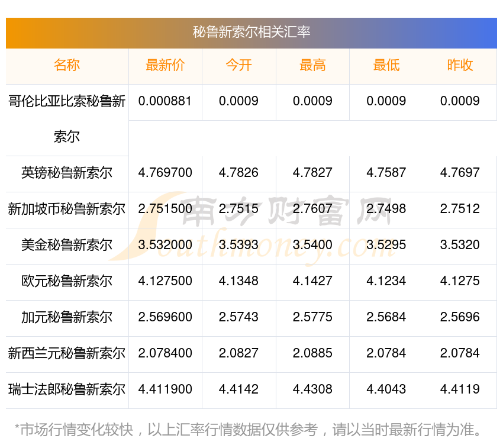Click the open price 2.0827

pos(238,353)
